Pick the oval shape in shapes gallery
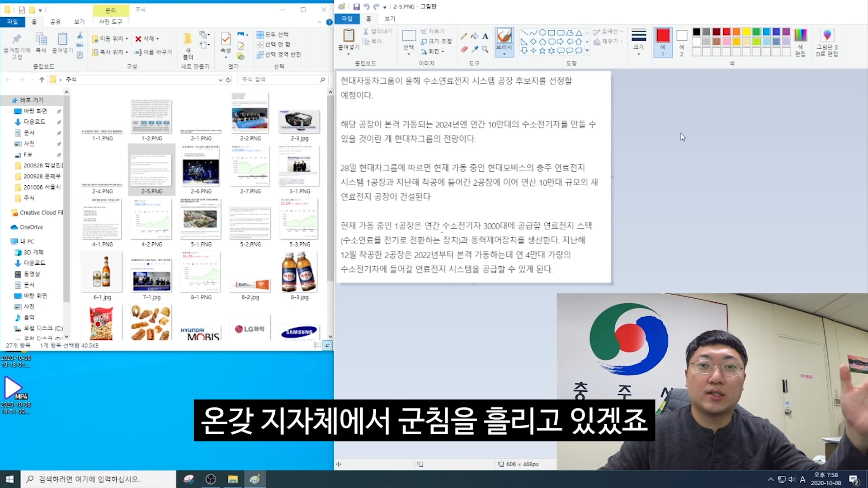The height and width of the screenshot is (488, 868). (542, 33)
